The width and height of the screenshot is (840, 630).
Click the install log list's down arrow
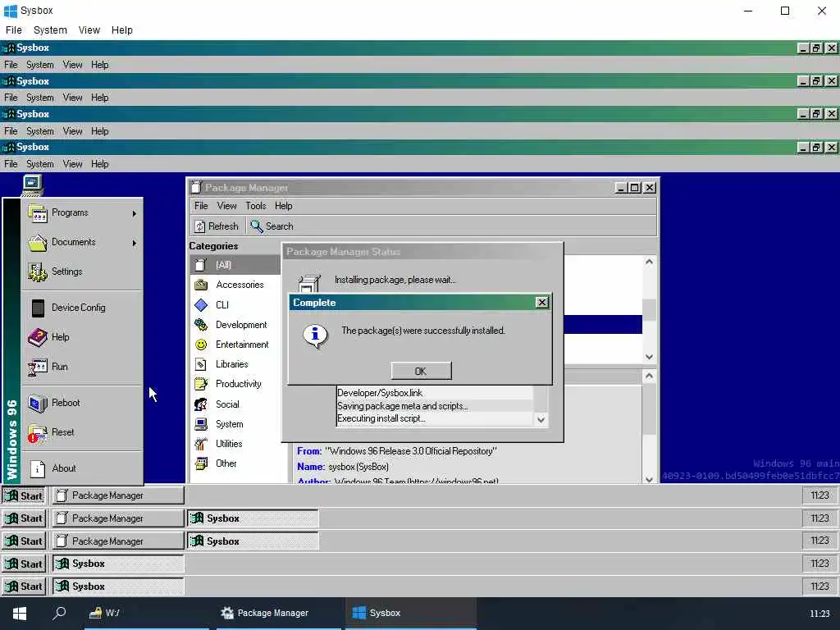pos(541,420)
